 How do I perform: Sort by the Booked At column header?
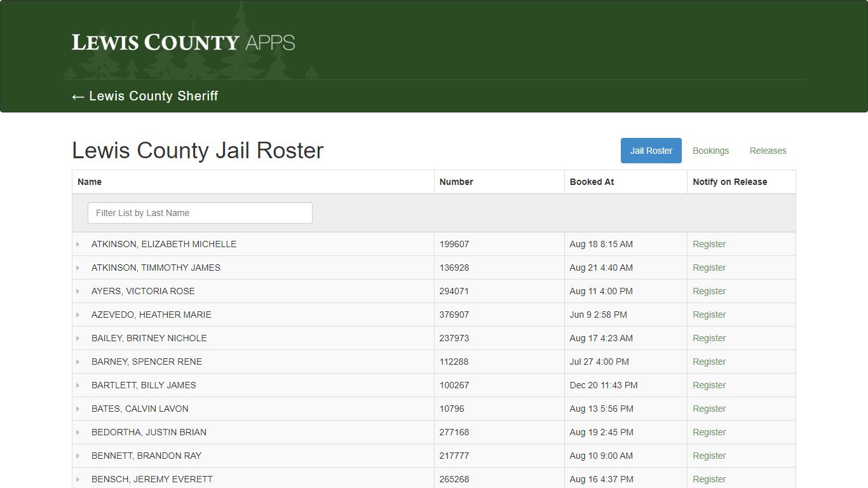click(x=592, y=182)
